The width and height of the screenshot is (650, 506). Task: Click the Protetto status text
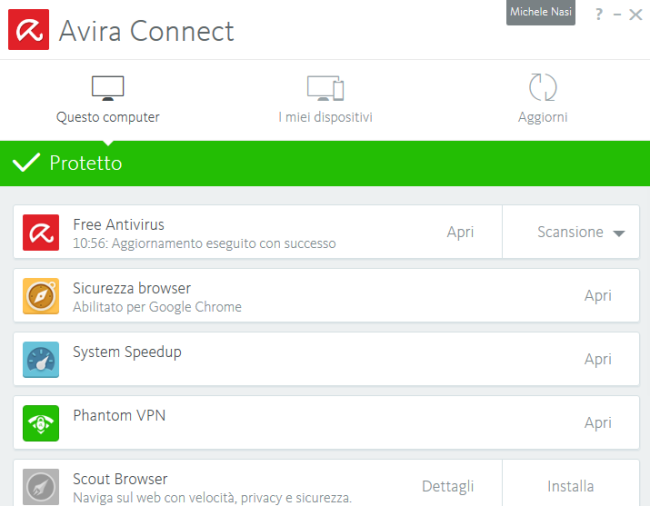point(86,163)
